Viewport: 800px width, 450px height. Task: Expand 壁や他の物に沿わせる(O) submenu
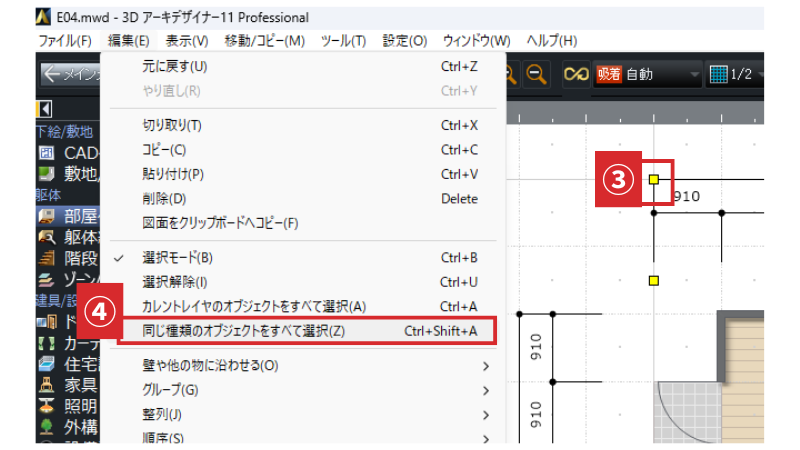click(x=303, y=366)
